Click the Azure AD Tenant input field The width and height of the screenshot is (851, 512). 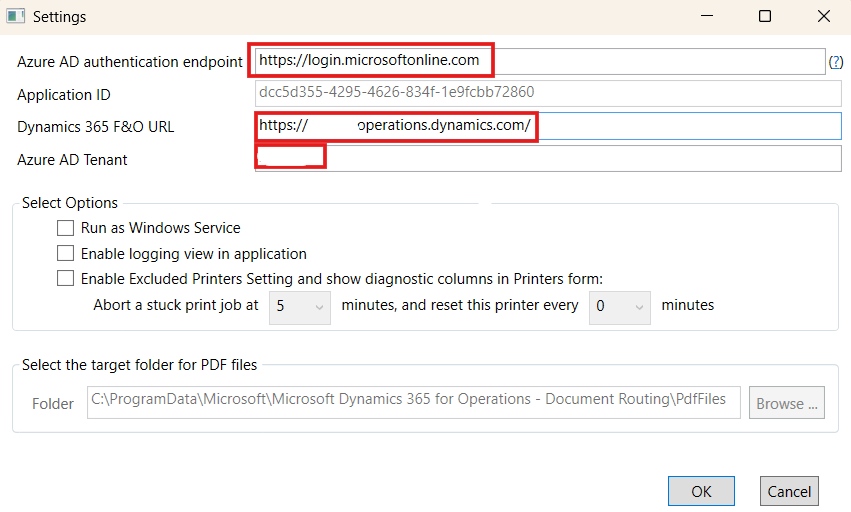(x=548, y=159)
